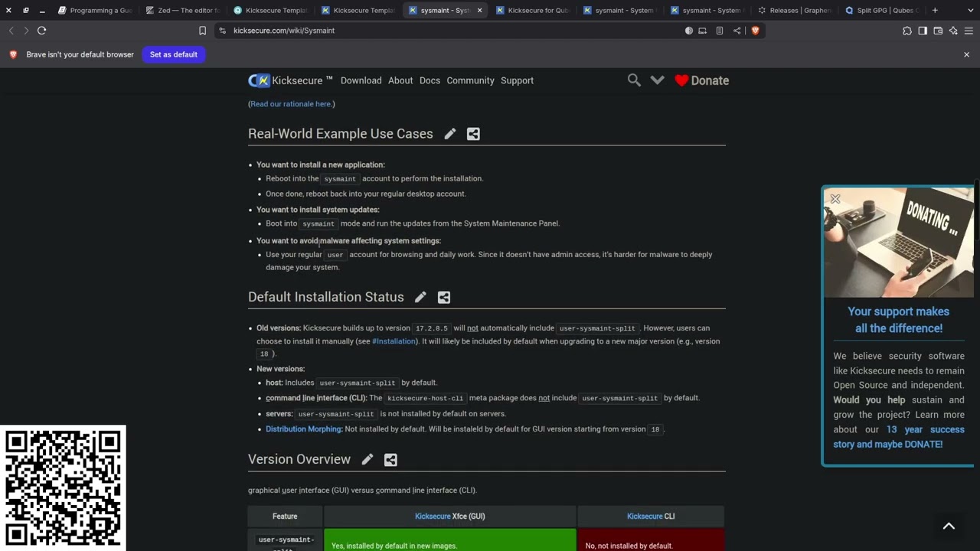Close the donation popup

click(x=835, y=199)
